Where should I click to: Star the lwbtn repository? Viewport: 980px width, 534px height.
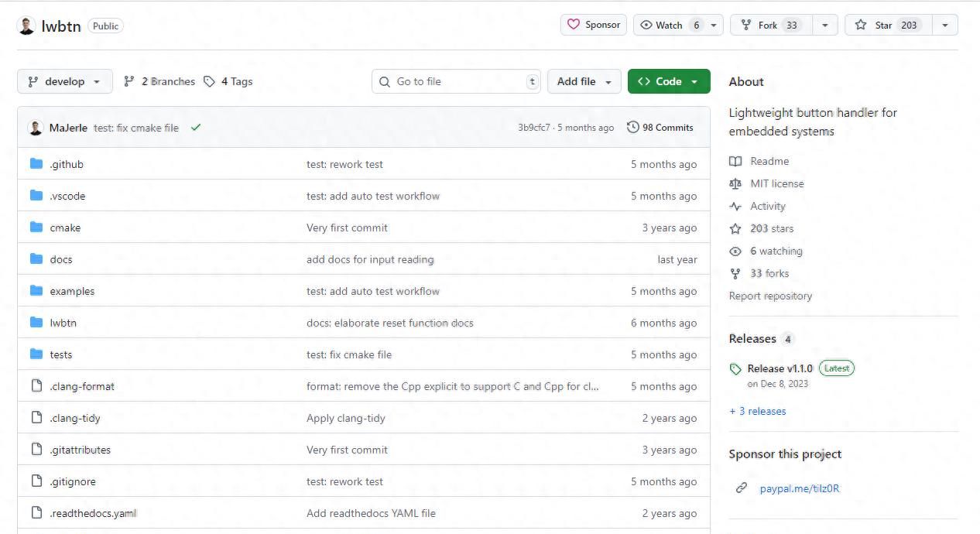pyautogui.click(x=888, y=26)
